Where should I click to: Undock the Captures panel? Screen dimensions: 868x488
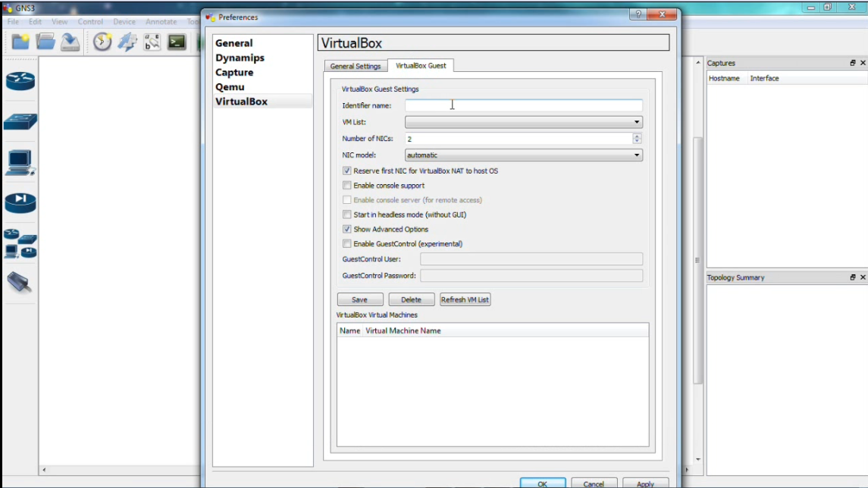tap(853, 63)
